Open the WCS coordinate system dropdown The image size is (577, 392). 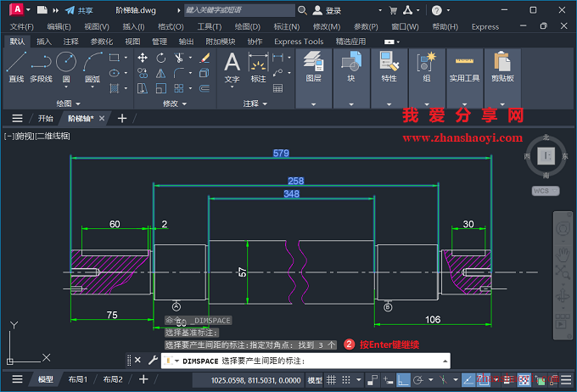[x=546, y=191]
